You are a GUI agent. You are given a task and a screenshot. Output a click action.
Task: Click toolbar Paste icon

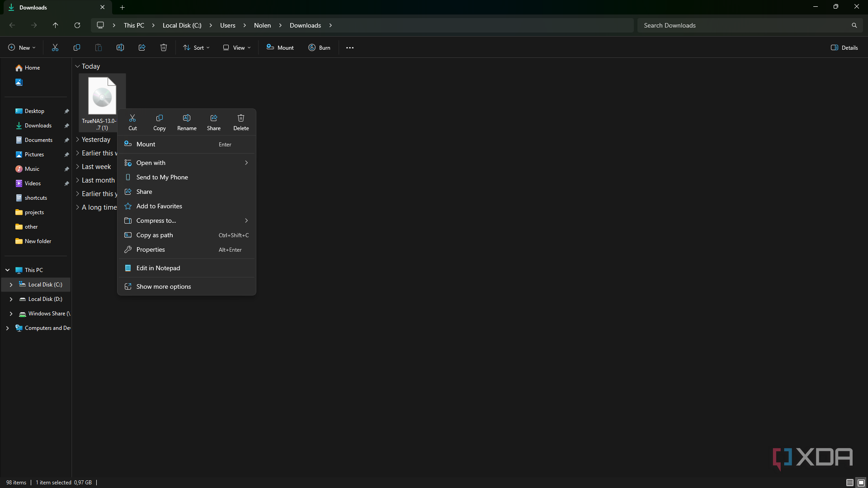pos(99,47)
